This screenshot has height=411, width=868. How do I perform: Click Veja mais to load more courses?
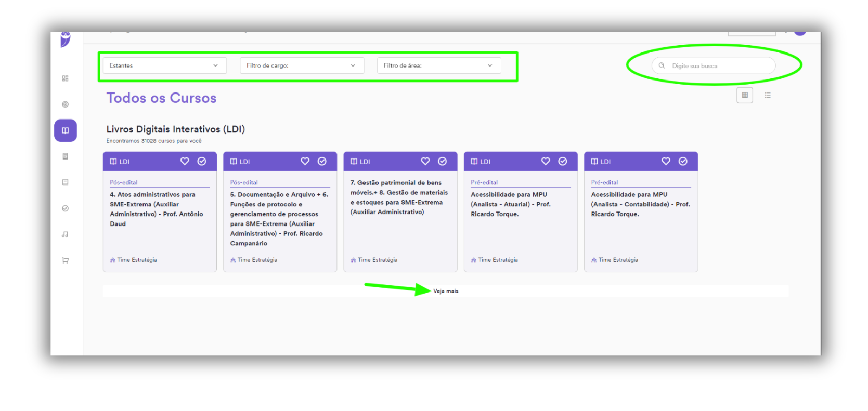[x=446, y=291]
